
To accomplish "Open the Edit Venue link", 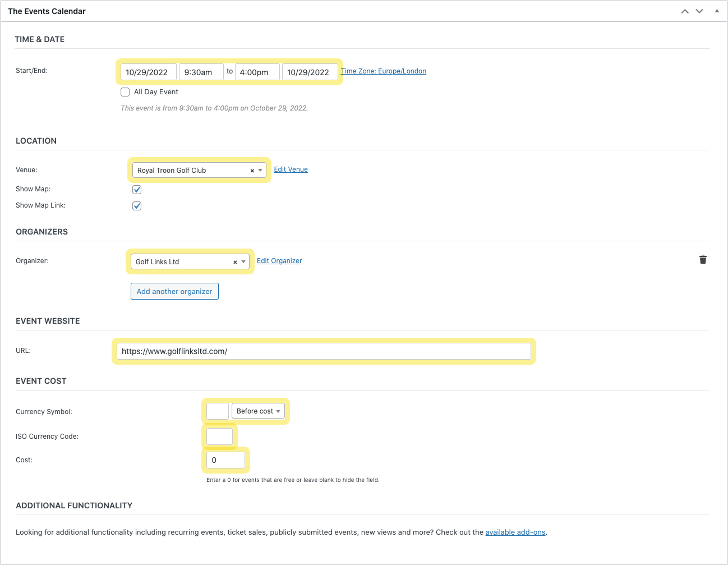I will (291, 169).
